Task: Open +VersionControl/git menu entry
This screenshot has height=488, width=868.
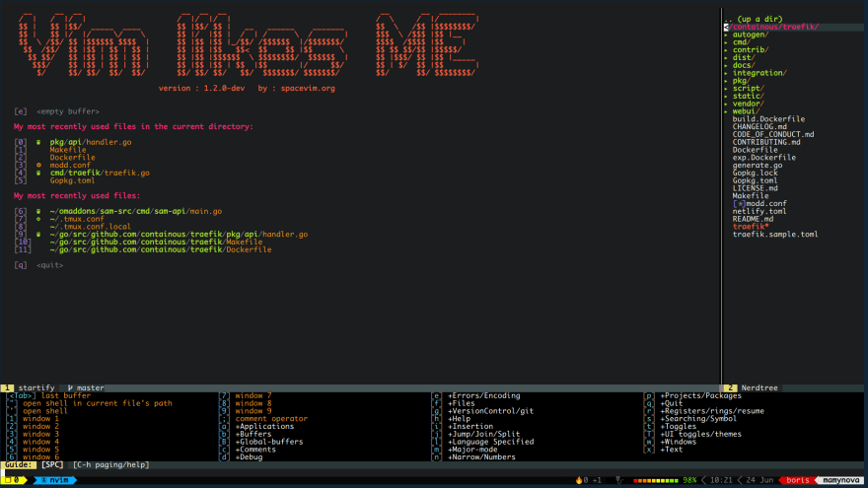Action: click(490, 411)
